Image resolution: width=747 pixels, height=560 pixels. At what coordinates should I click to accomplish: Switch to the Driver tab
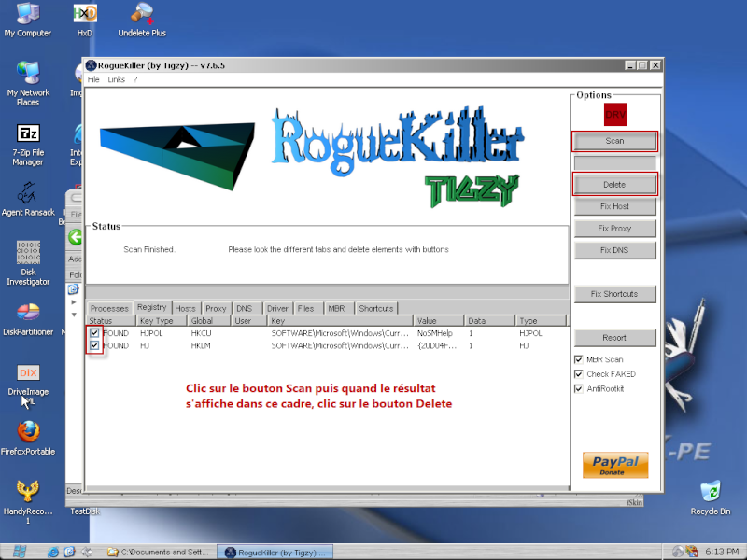[x=277, y=308]
